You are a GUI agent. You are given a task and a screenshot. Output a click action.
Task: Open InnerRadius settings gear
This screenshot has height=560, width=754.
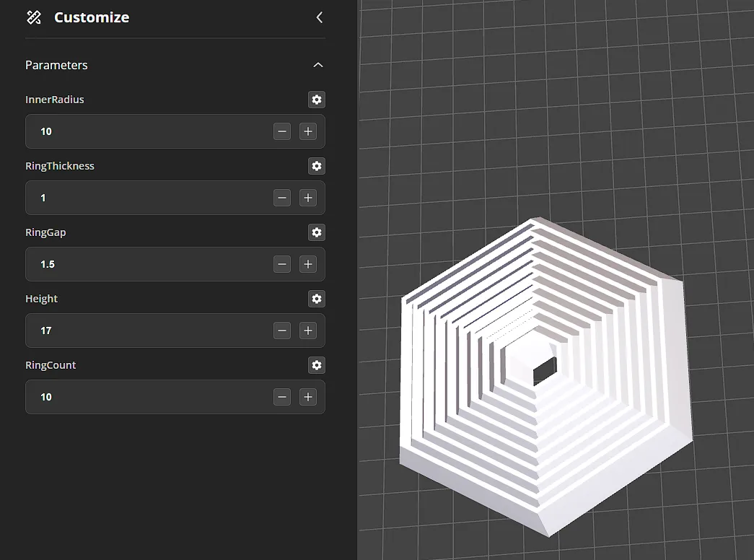pos(317,100)
